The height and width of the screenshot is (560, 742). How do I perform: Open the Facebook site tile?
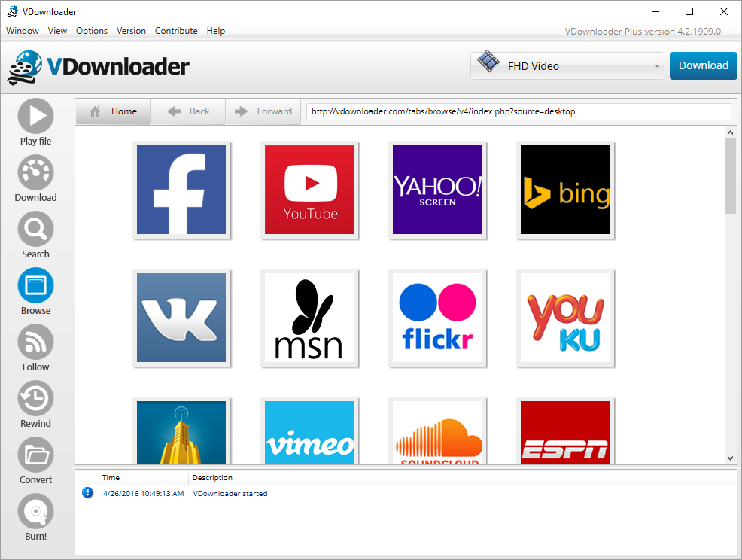point(181,190)
